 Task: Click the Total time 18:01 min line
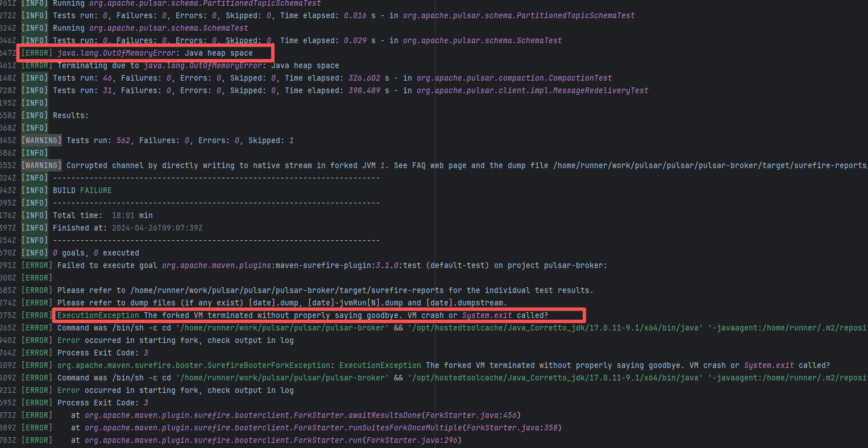pyautogui.click(x=102, y=215)
